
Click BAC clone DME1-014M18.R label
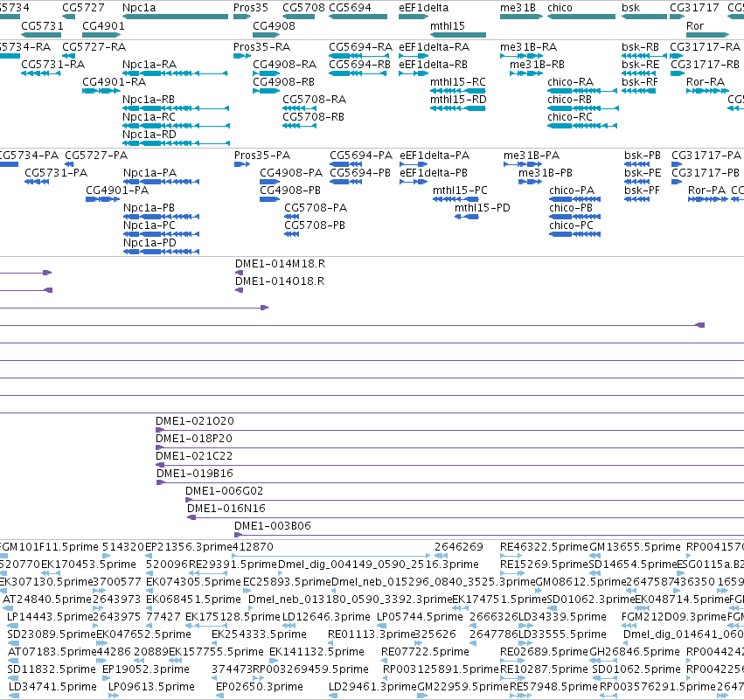click(281, 264)
